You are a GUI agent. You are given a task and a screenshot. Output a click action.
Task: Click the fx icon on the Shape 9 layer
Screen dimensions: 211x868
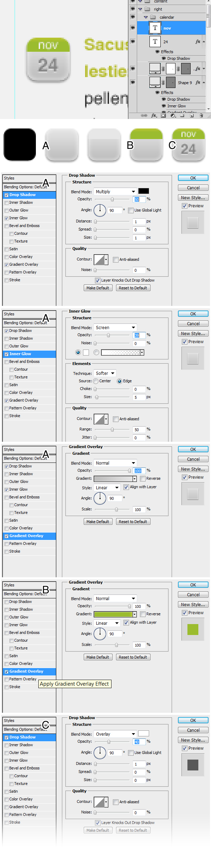[198, 82]
